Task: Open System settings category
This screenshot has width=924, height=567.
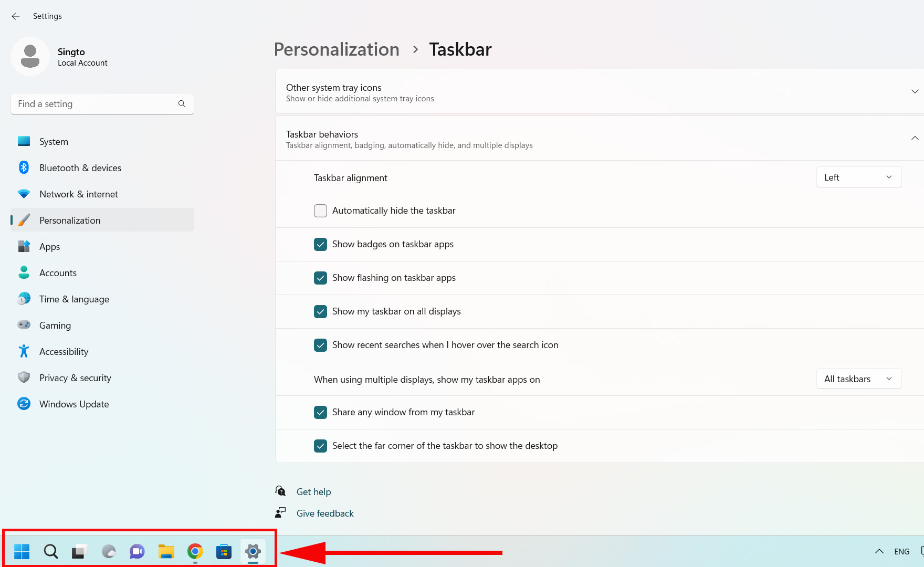Action: (x=102, y=142)
